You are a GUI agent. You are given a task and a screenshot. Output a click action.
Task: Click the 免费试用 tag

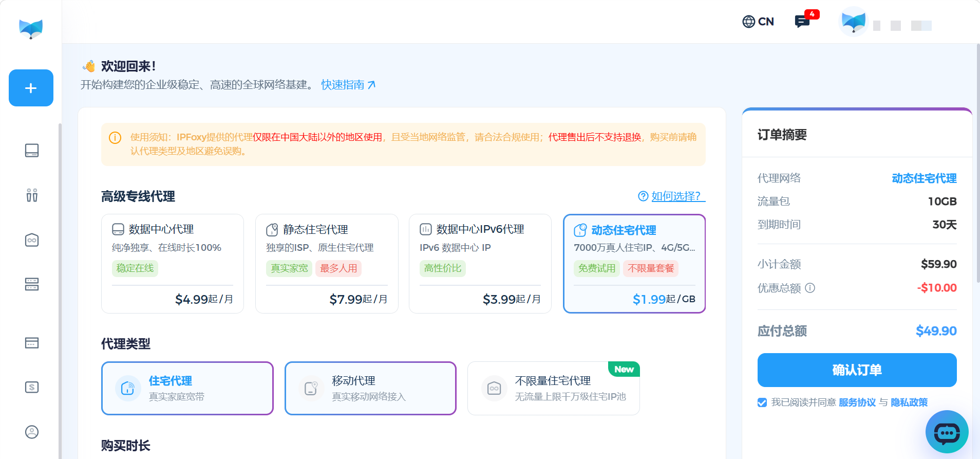pos(597,268)
